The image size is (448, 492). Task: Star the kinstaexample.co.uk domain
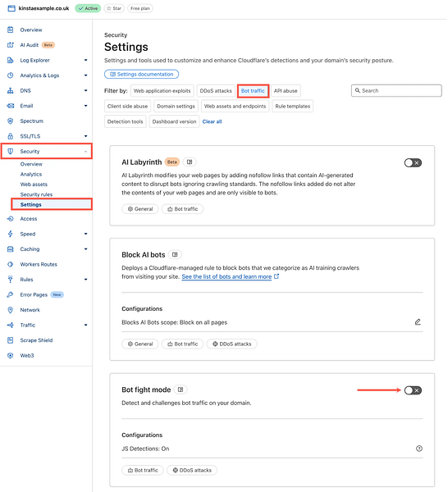[114, 8]
